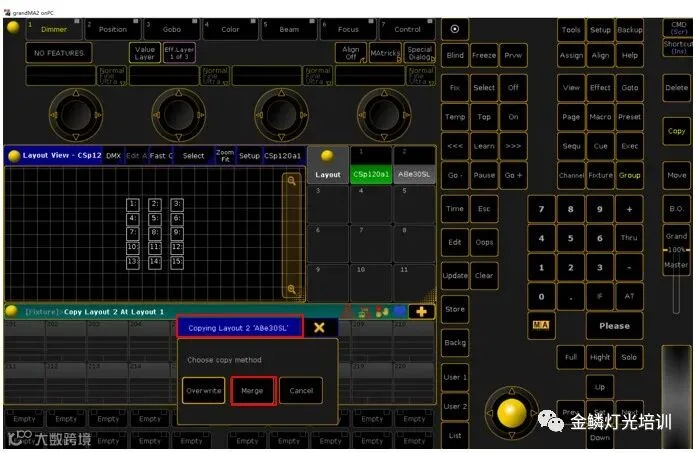Image resolution: width=695 pixels, height=453 pixels.
Task: Click the Clear key
Action: coord(484,275)
